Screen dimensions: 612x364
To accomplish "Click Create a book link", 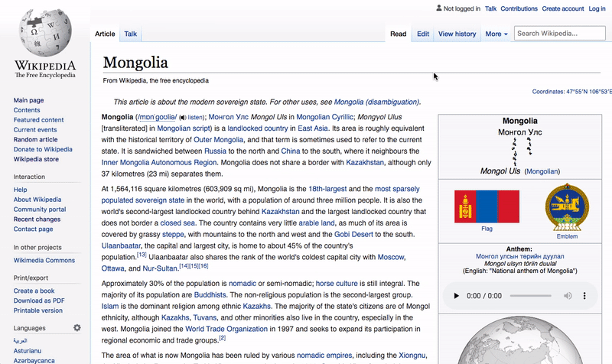I will (34, 291).
